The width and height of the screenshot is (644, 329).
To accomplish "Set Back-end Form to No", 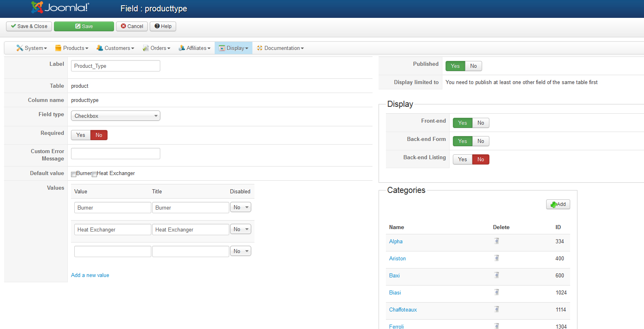I will point(481,141).
